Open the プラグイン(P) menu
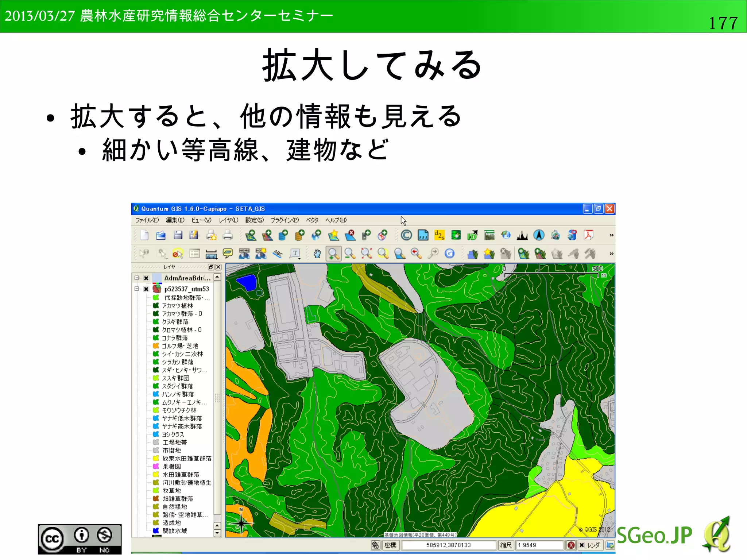 coord(285,220)
